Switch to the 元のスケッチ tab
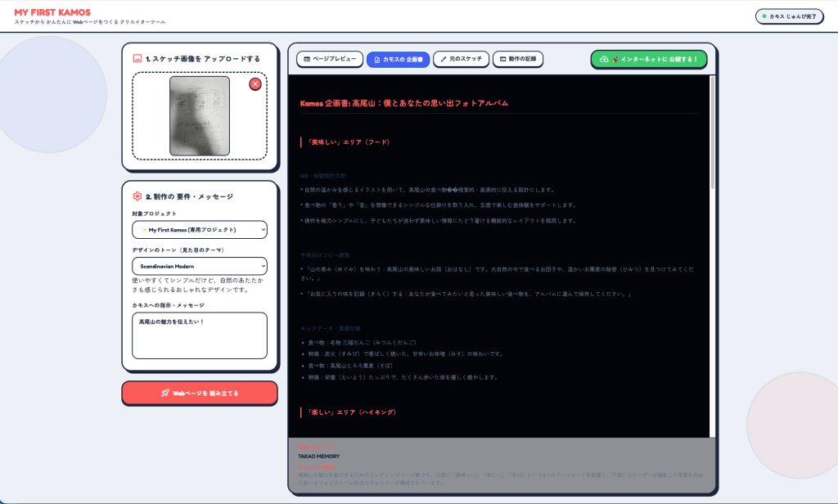Viewport: 838px width, 504px height. point(462,59)
